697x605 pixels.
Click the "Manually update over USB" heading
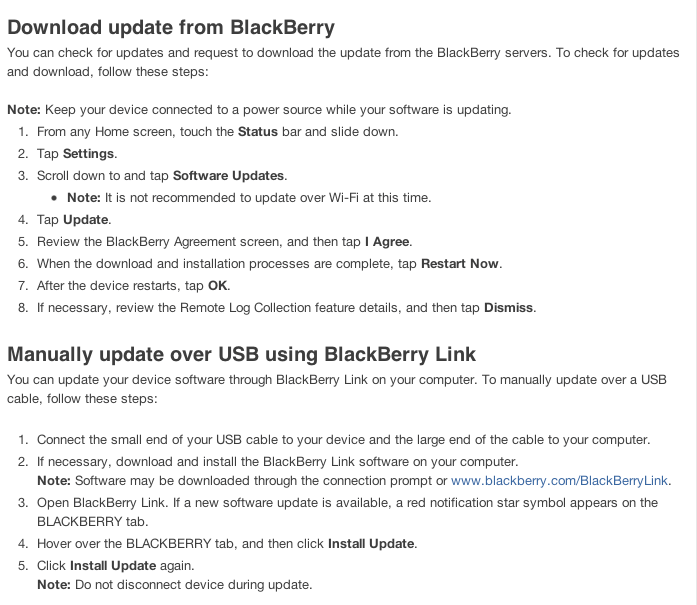click(241, 354)
